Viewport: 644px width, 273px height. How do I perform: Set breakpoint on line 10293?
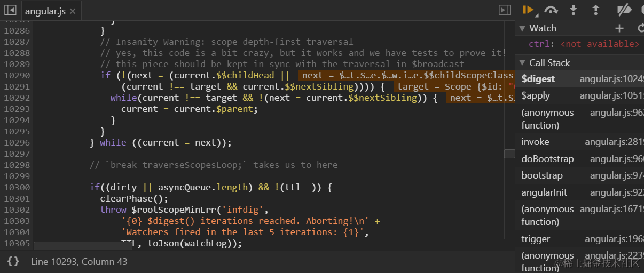(16, 109)
